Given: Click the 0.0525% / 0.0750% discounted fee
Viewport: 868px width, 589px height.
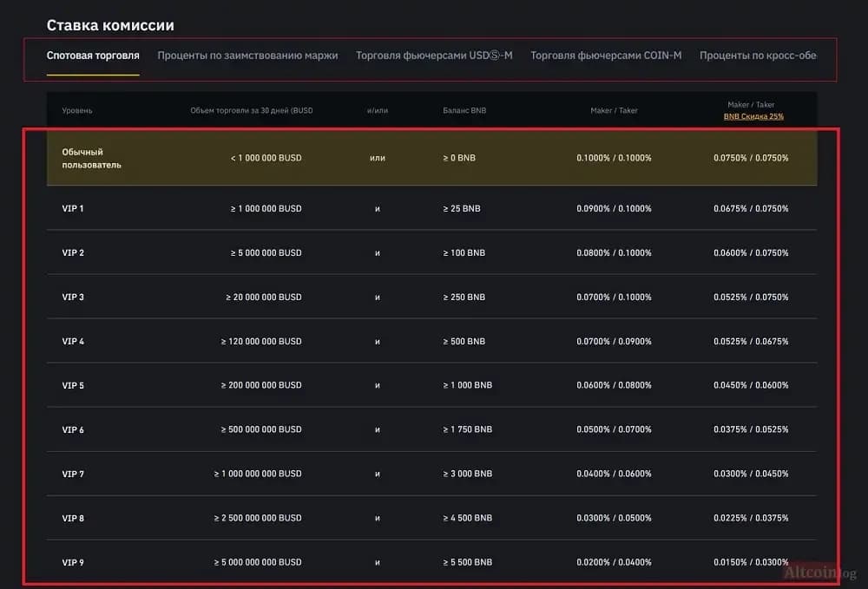Looking at the screenshot, I should click(x=751, y=297).
